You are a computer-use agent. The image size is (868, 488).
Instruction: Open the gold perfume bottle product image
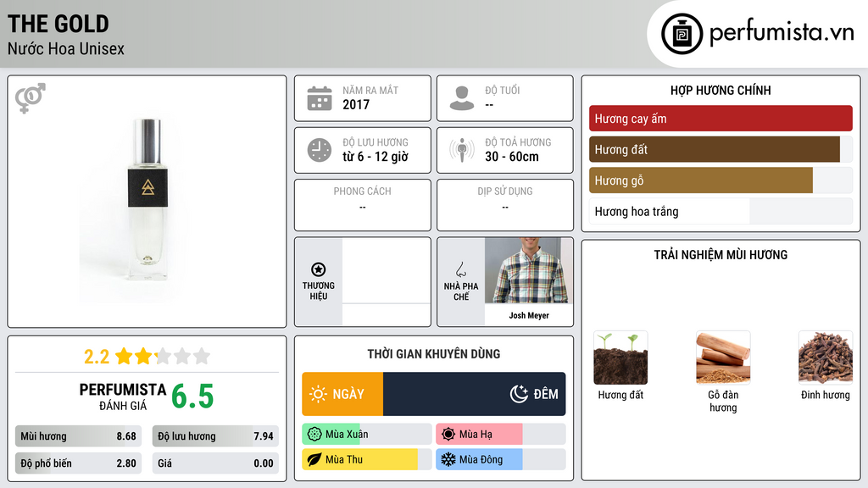click(x=147, y=200)
